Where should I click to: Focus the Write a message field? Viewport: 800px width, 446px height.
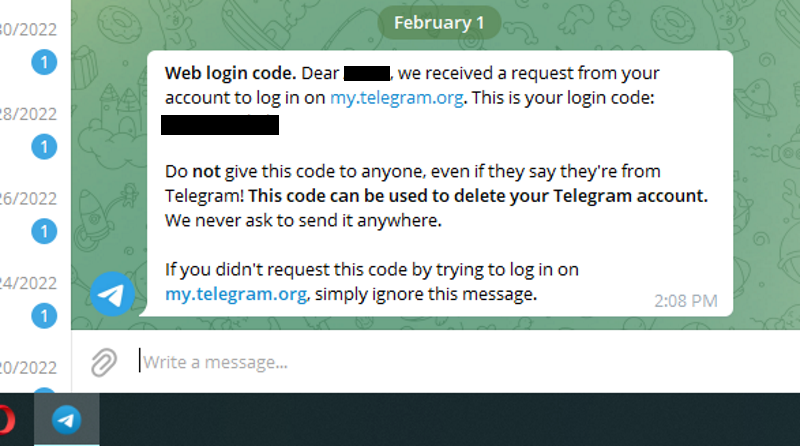[400, 362]
